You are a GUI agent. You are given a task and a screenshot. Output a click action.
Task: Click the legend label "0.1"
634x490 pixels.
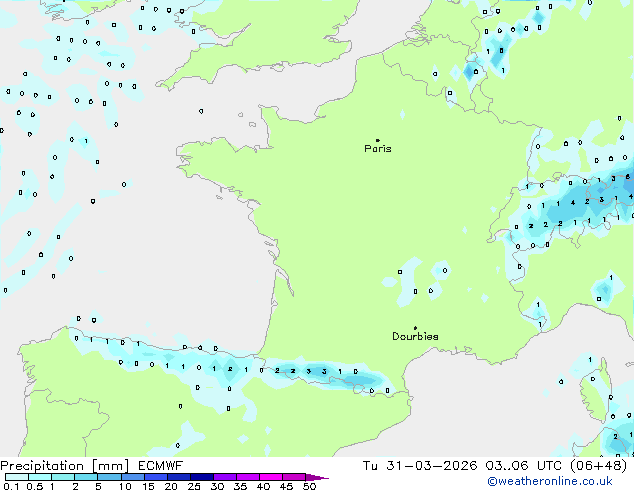tap(11, 486)
